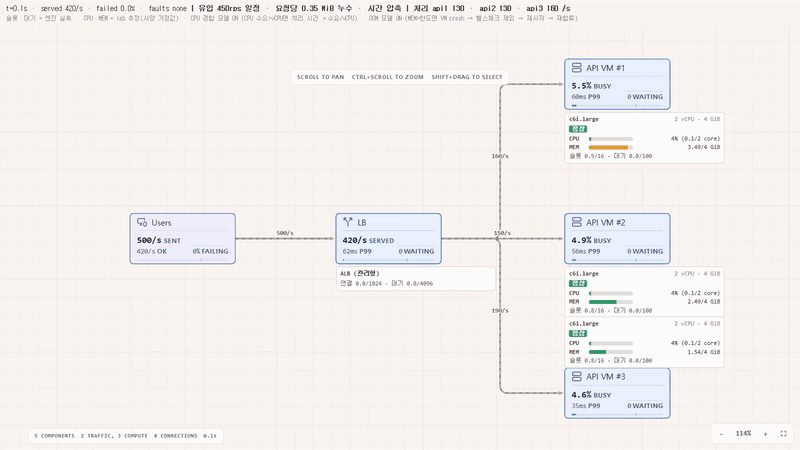This screenshot has height=450, width=800.
Task: Click the '슬롯 0.9/16' slot value
Action: 587,156
